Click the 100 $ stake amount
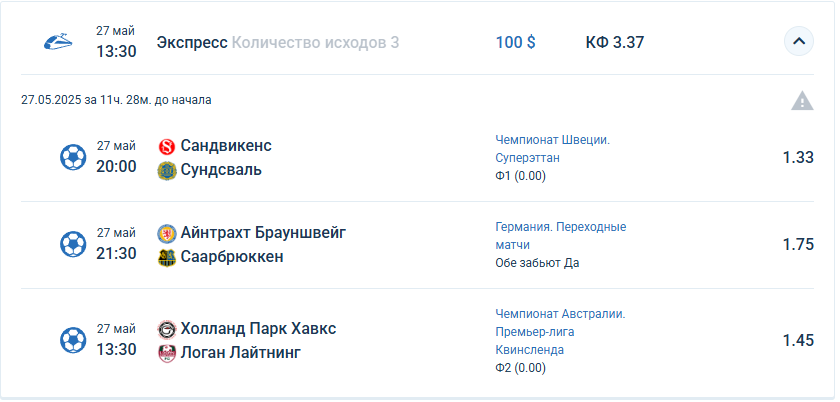This screenshot has height=402, width=840. (515, 42)
